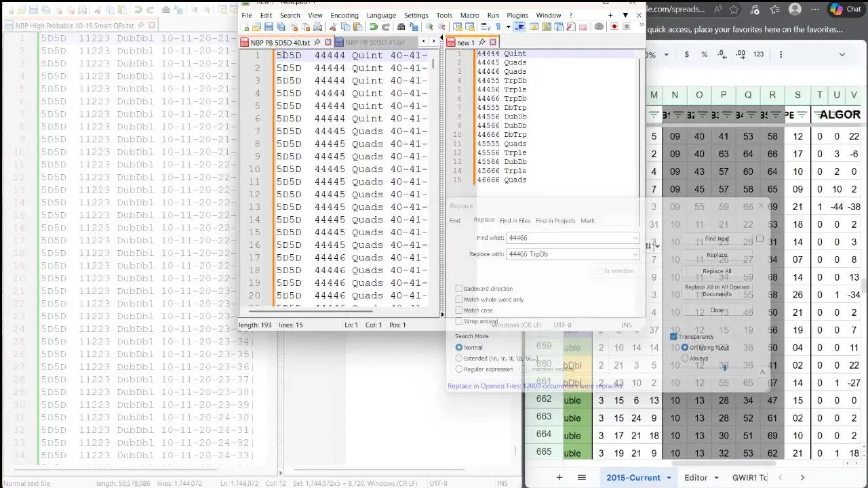Viewport: 868px width, 488px height.
Task: Click the Close button in Replace dialog
Action: point(717,310)
